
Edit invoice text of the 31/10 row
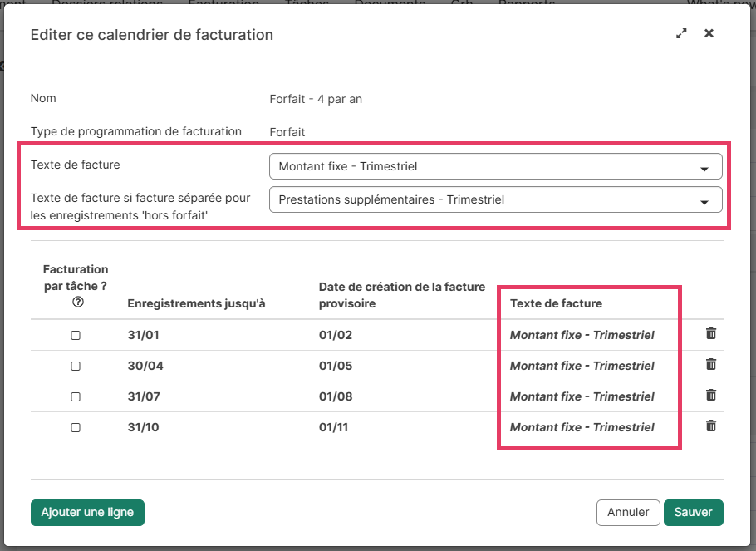click(x=582, y=428)
